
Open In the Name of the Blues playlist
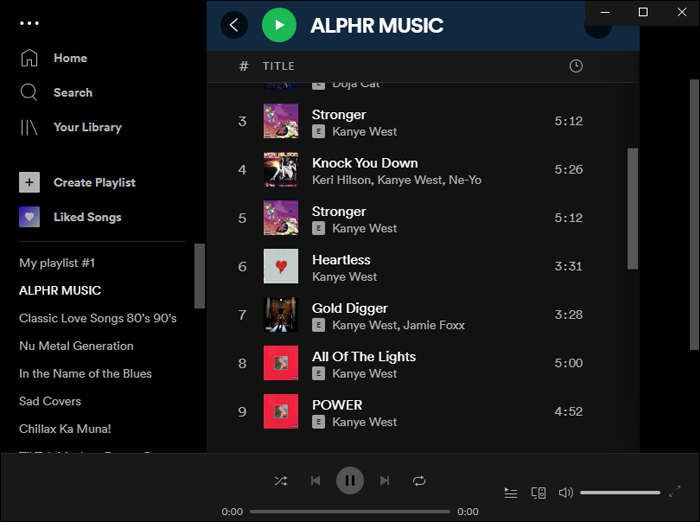tap(85, 374)
